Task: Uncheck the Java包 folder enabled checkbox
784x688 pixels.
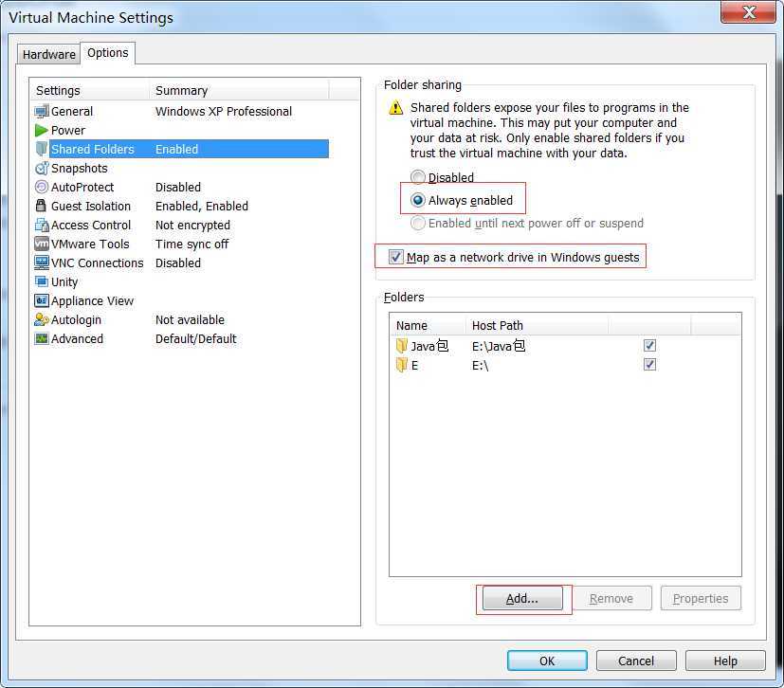Action: (x=649, y=345)
